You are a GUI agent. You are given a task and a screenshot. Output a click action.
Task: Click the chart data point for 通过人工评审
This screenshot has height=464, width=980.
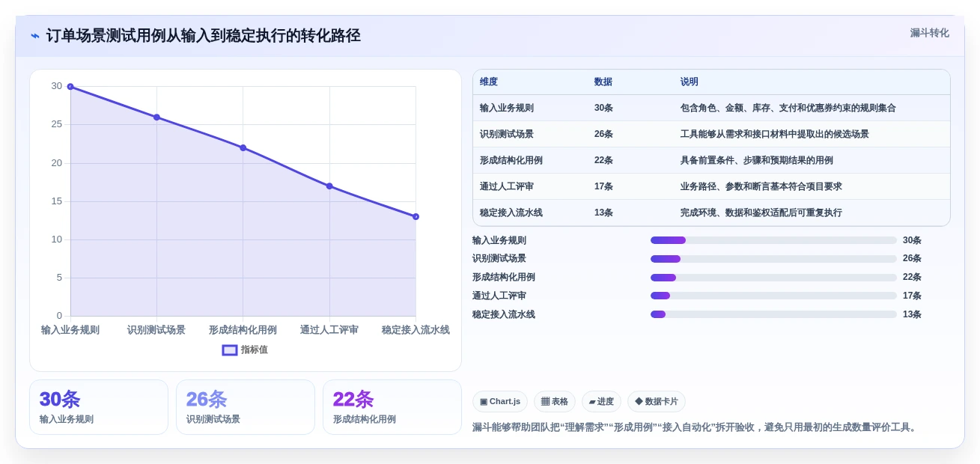(x=329, y=186)
